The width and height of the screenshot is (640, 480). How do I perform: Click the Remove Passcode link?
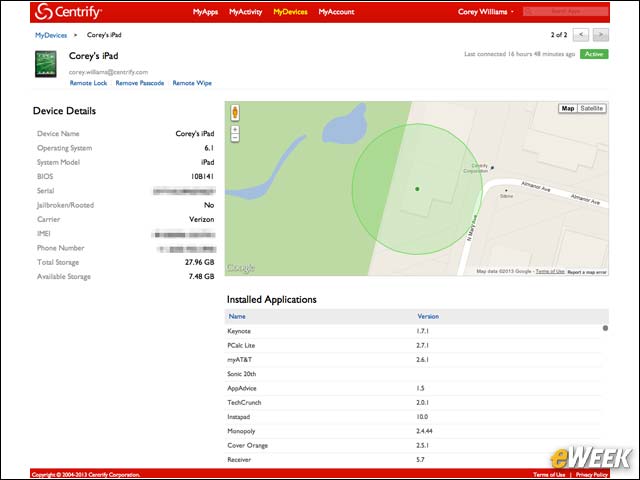[140, 83]
